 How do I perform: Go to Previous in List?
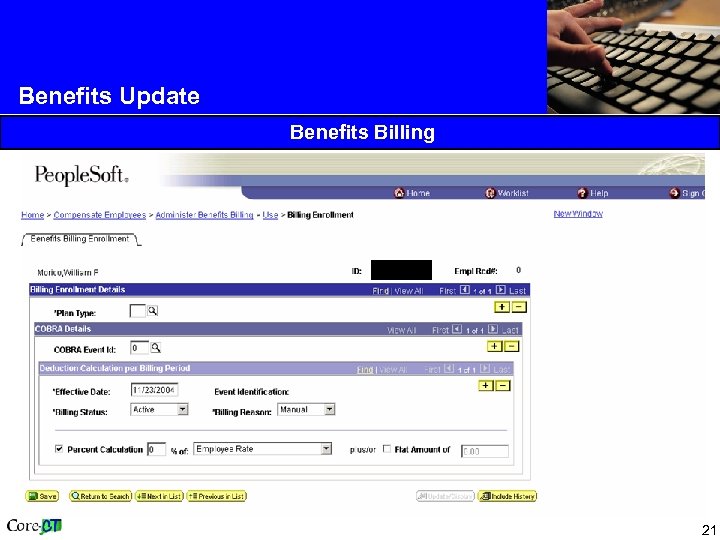217,496
